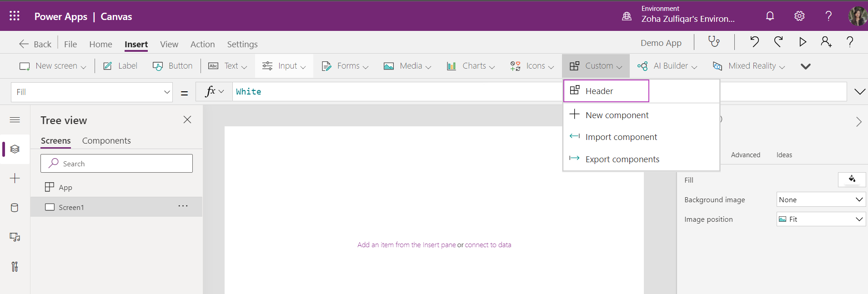
Task: Expand the formula bar chevron
Action: coord(859,92)
